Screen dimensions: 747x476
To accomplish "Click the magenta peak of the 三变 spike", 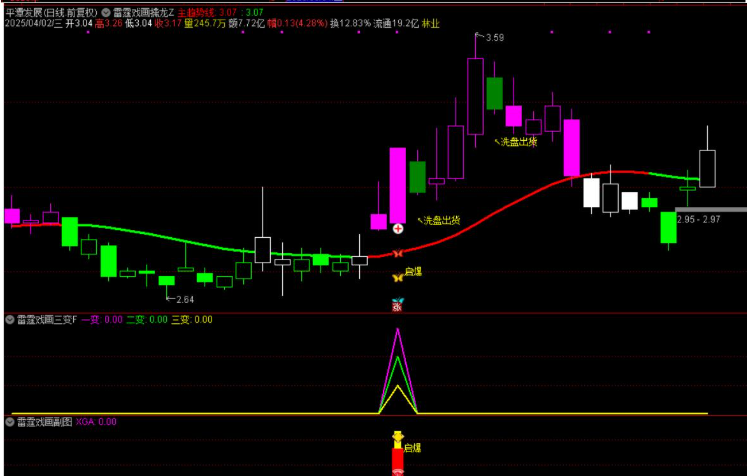I will (x=398, y=332).
